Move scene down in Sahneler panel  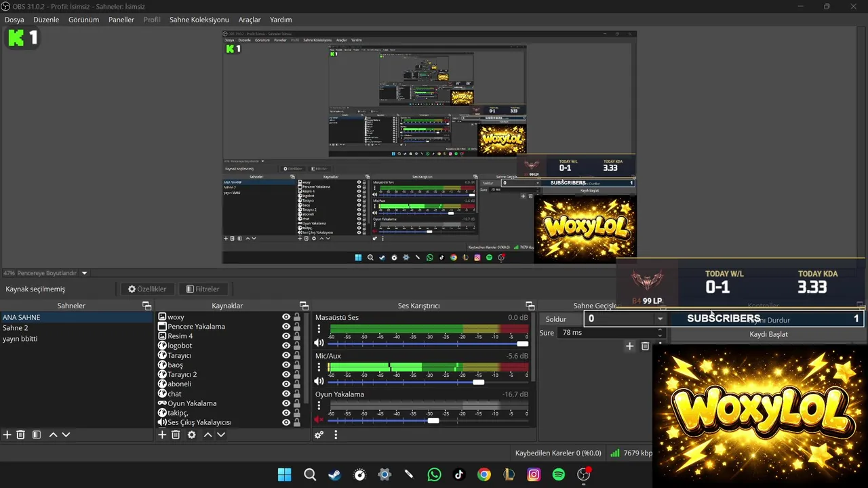coord(66,434)
